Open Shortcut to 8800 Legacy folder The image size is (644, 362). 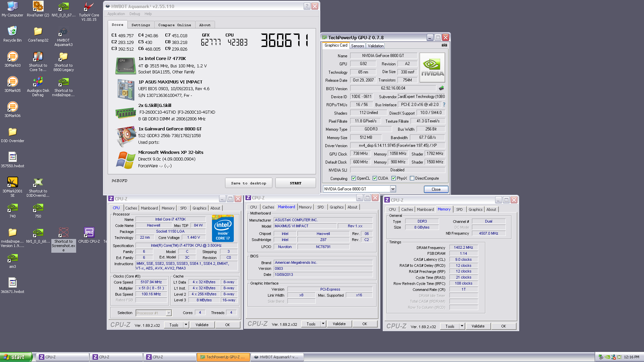tap(63, 61)
